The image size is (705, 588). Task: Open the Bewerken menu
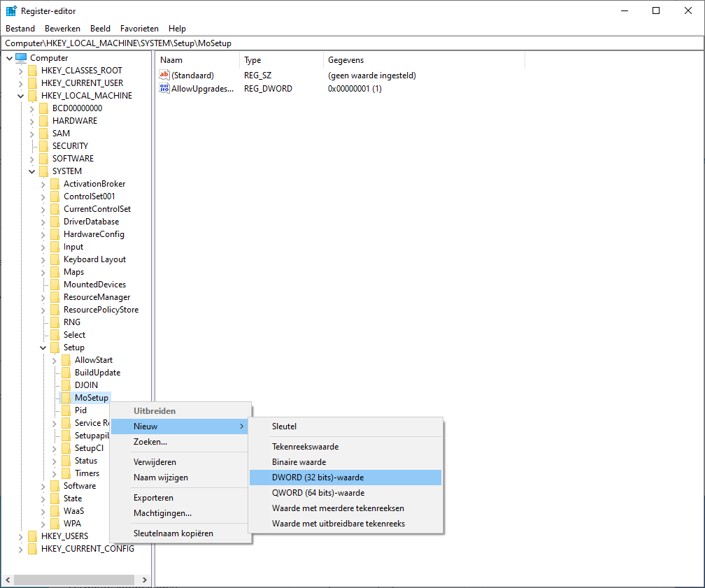pyautogui.click(x=62, y=29)
